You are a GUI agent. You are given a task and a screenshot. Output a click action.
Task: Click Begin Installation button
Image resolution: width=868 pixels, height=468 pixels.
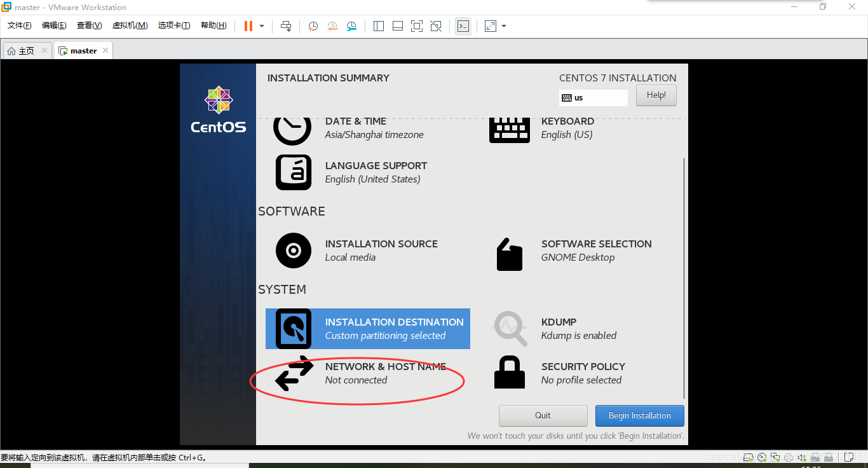(x=640, y=416)
